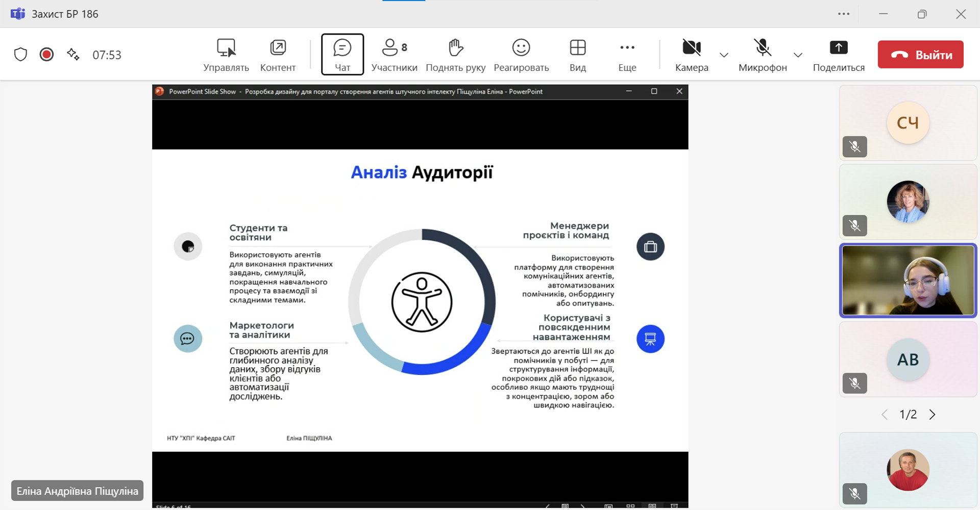980x510 pixels.
Task: Select the СЧ participant tile
Action: point(908,123)
